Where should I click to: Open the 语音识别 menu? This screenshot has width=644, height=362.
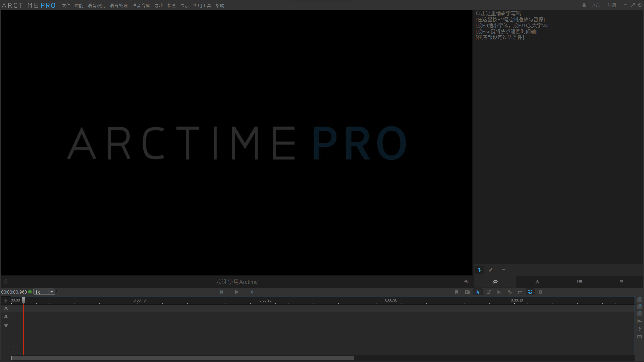pyautogui.click(x=96, y=5)
